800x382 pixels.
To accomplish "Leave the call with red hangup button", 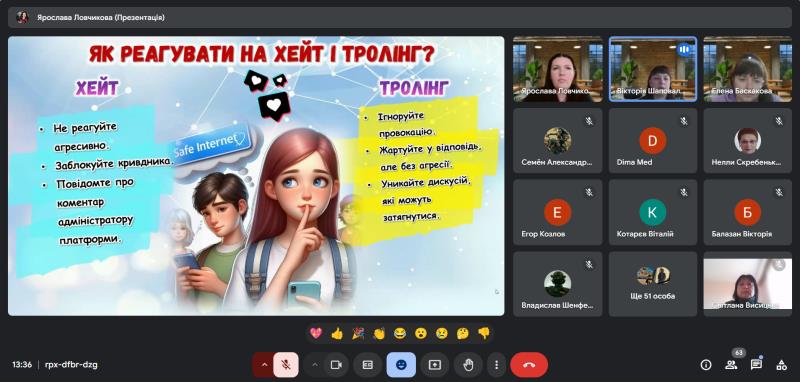I will coord(529,365).
